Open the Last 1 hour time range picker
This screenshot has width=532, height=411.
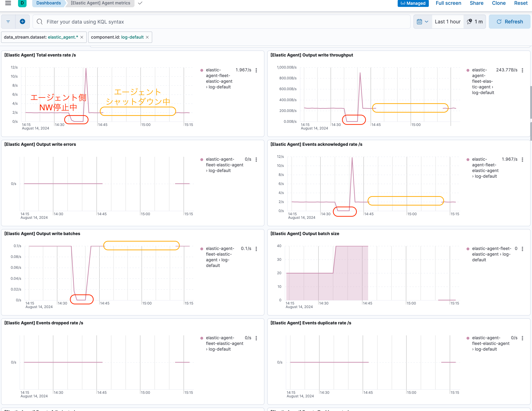447,22
